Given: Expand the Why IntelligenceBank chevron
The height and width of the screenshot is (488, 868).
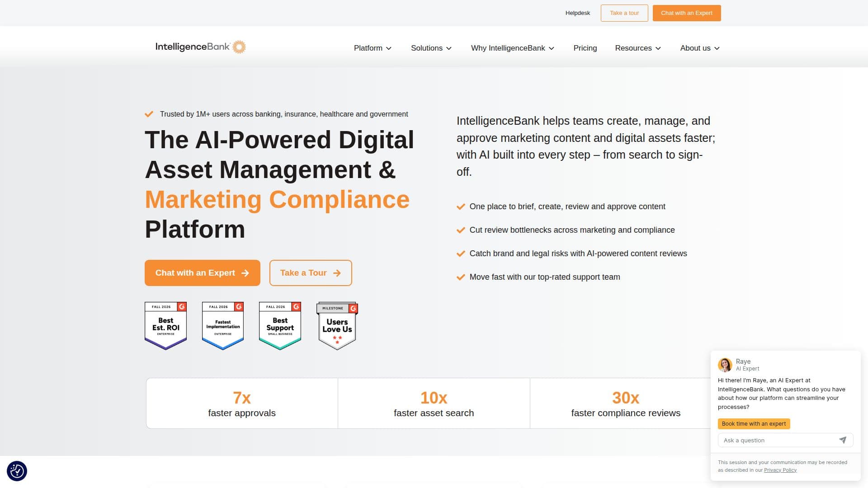Looking at the screenshot, I should 552,48.
